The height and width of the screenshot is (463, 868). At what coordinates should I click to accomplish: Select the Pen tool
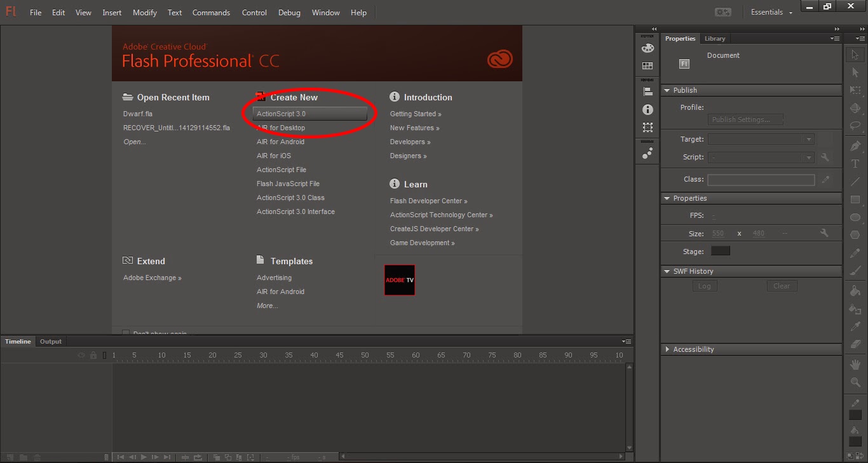(855, 146)
